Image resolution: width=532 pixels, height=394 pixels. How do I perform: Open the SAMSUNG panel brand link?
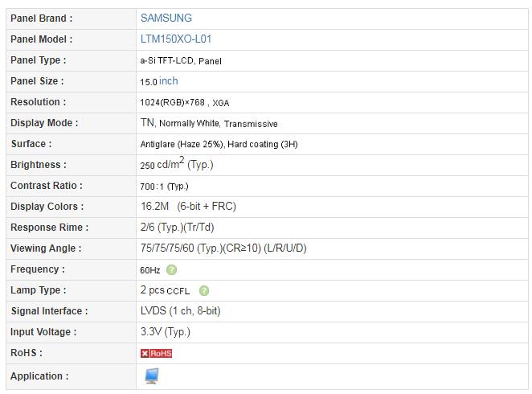click(166, 18)
